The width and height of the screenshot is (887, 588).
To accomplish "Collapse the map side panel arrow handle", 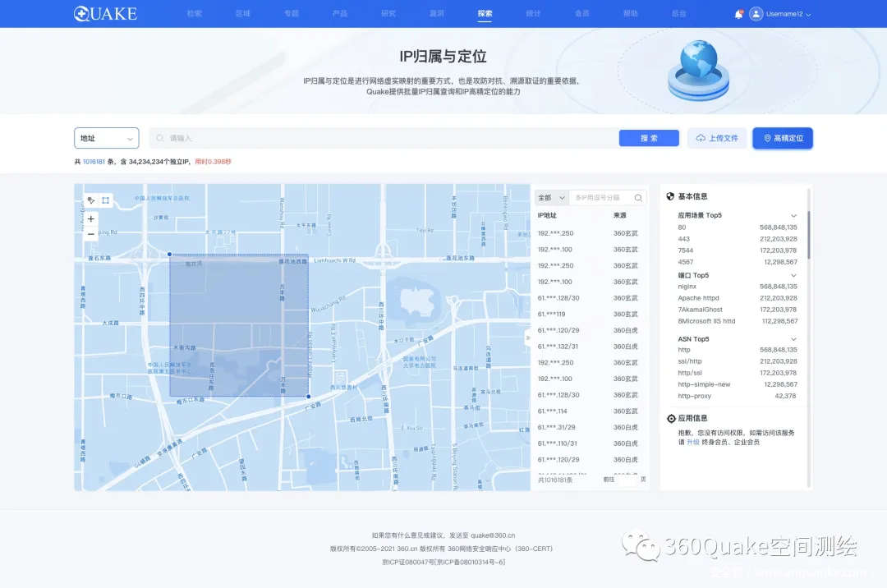I will [528, 336].
